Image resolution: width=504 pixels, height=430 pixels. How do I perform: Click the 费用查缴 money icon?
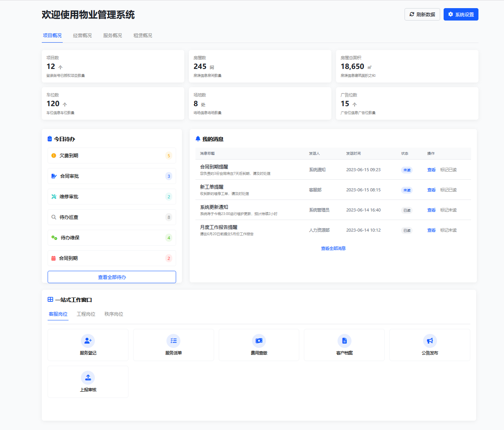click(259, 341)
